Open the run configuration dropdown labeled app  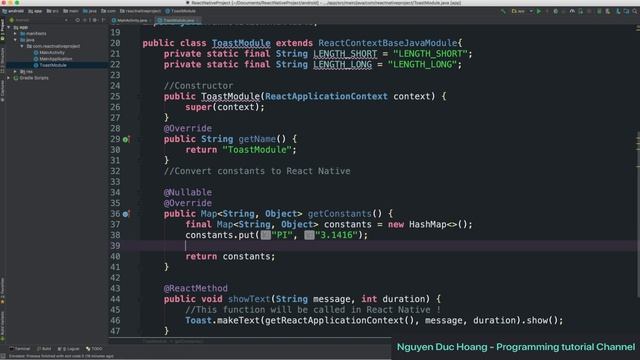522,11
